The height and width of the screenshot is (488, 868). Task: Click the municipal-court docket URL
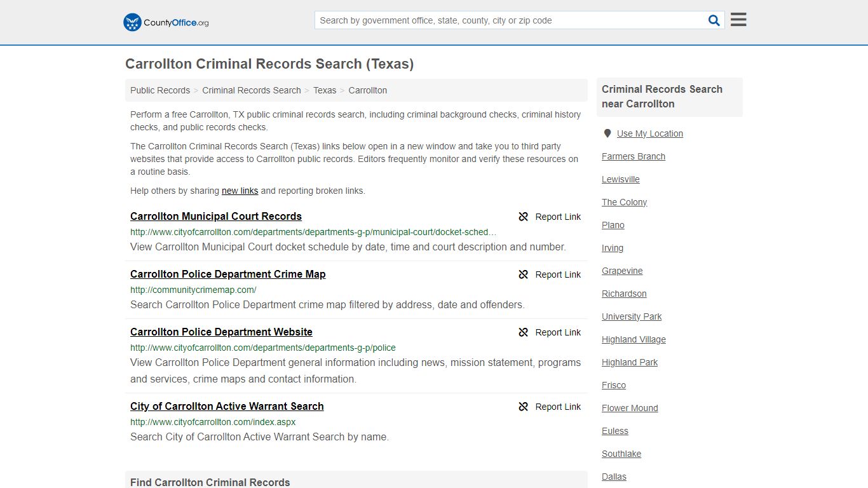pos(314,232)
